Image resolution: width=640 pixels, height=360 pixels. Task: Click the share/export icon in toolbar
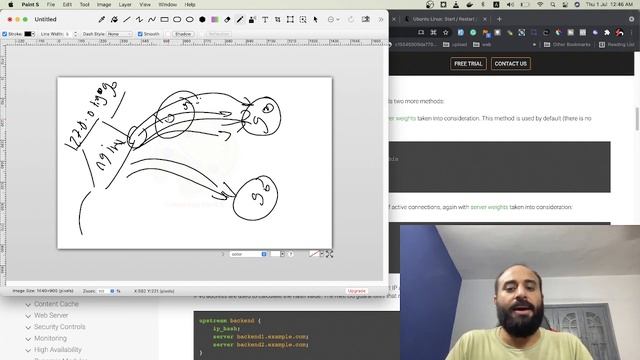[x=366, y=19]
